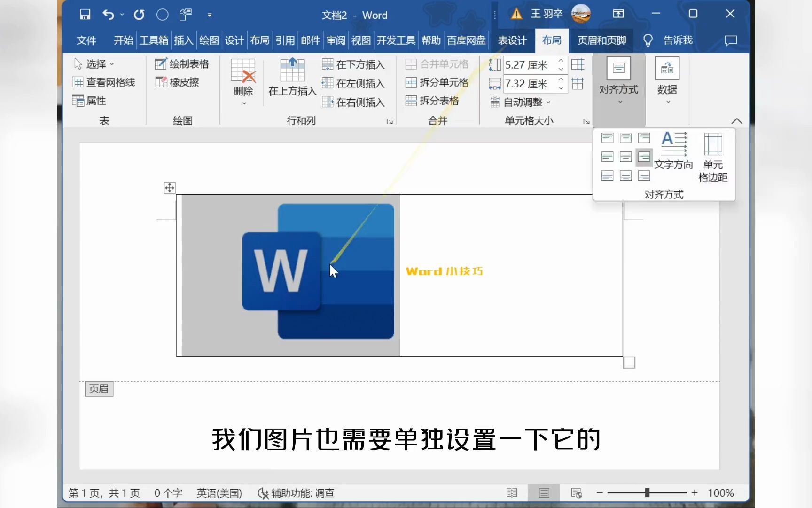
Task: Insert a row with 在上方插入
Action: point(292,78)
